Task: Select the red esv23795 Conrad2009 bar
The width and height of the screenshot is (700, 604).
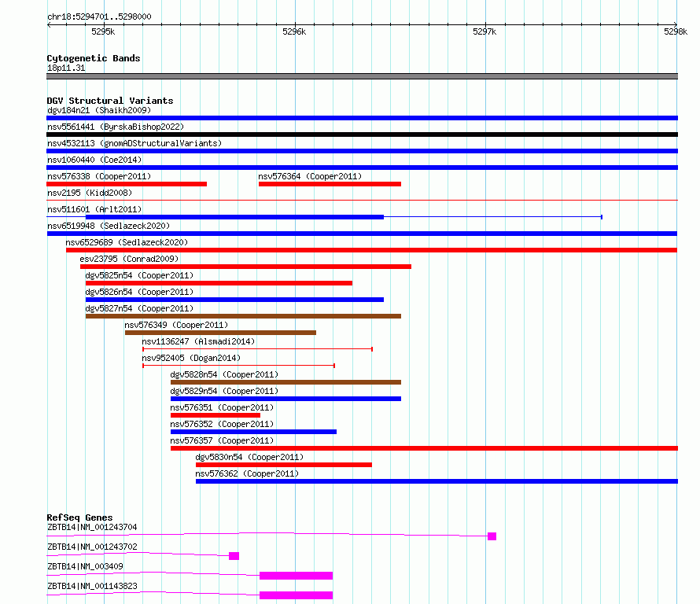Action: click(245, 267)
